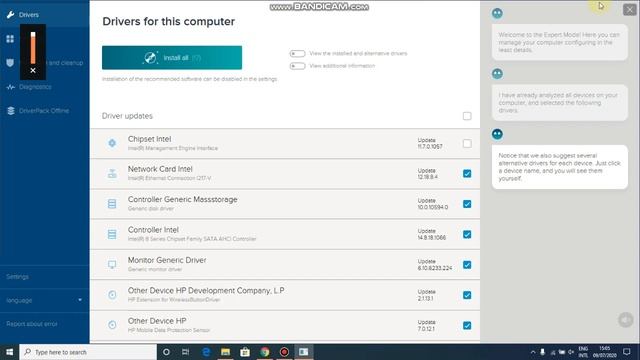Open the Windows Start menu
Viewport: 640px width, 360px height.
click(x=9, y=352)
